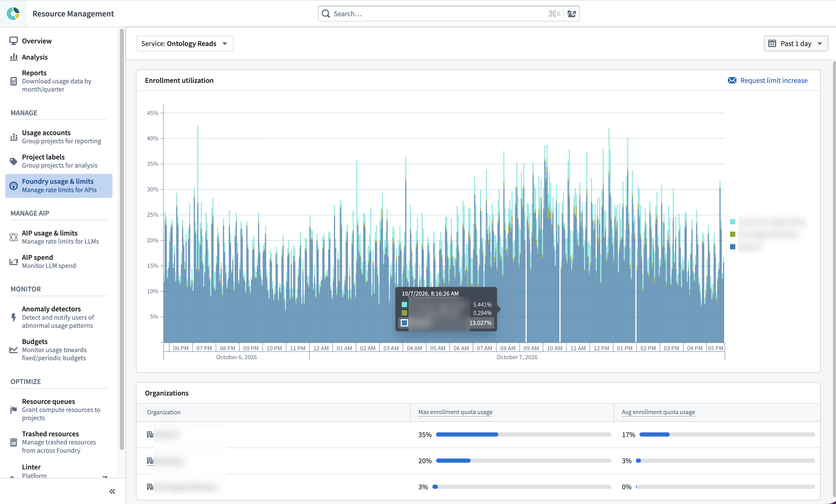
Task: Toggle the teal series in chart legend
Action: [x=732, y=222]
